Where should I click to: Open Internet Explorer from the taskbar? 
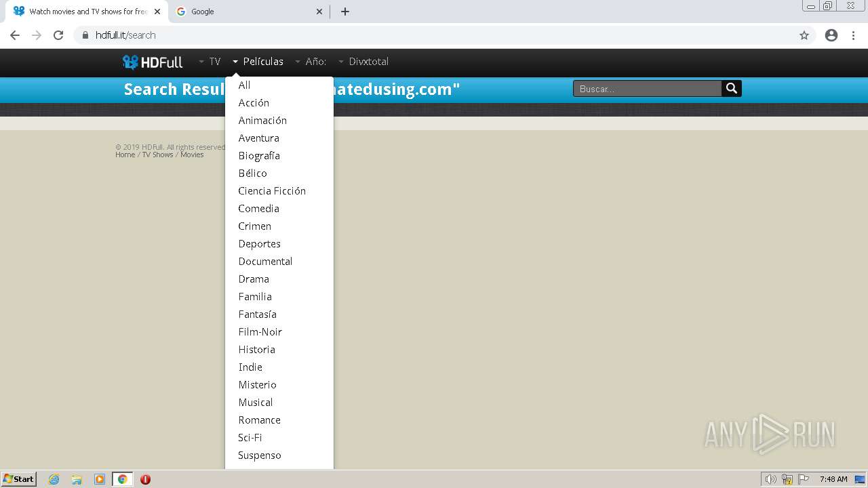[x=54, y=479]
